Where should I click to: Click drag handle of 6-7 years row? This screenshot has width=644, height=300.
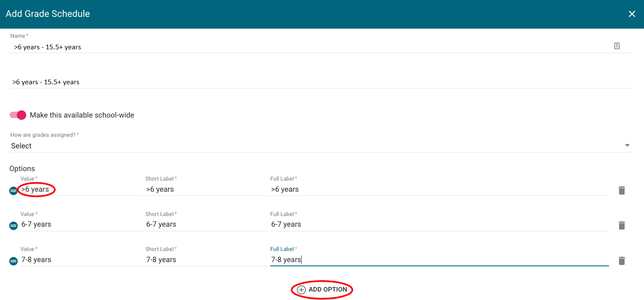14,226
